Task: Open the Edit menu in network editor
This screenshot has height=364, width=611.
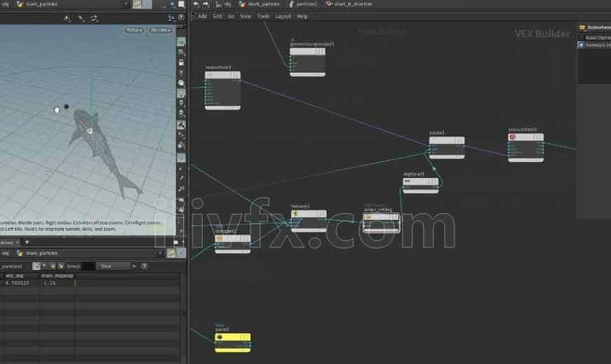Action: pyautogui.click(x=217, y=16)
